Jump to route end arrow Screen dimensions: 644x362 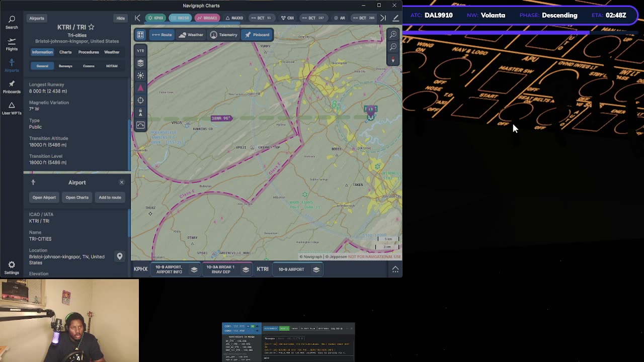tap(383, 18)
